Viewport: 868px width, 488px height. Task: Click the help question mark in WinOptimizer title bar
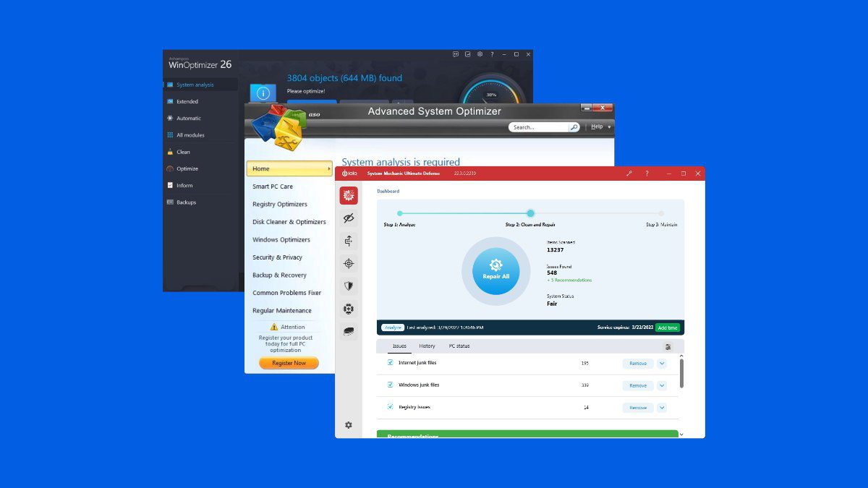pos(492,54)
